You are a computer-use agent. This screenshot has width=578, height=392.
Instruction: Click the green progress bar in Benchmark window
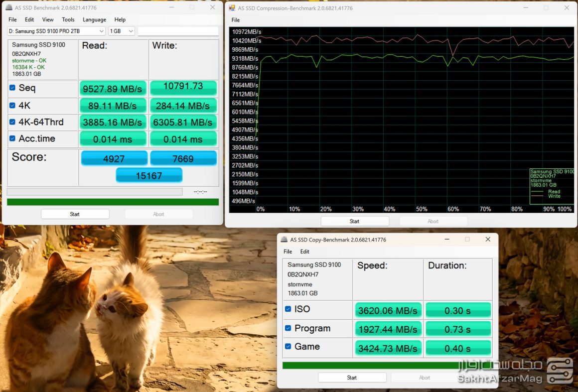point(113,202)
